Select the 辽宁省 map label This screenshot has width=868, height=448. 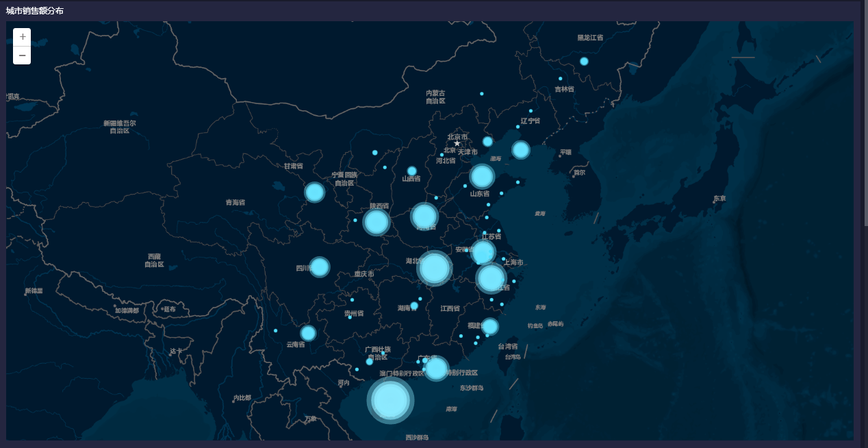pos(531,121)
